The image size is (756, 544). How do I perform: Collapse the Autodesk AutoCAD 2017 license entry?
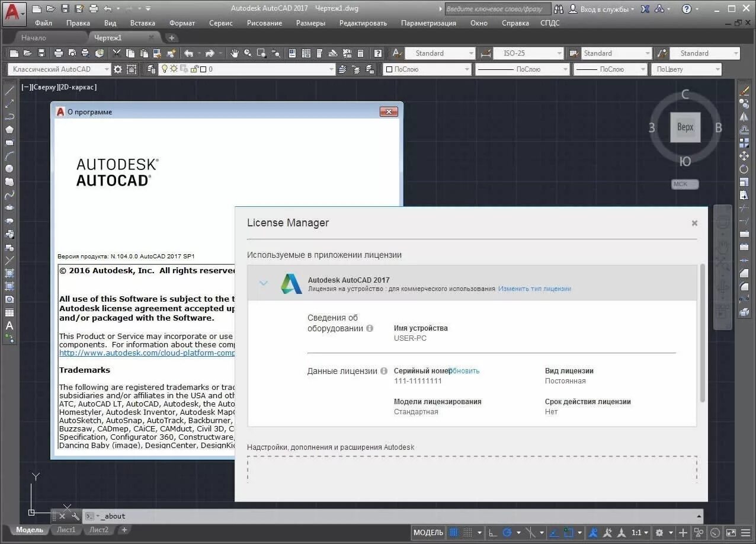tap(264, 283)
